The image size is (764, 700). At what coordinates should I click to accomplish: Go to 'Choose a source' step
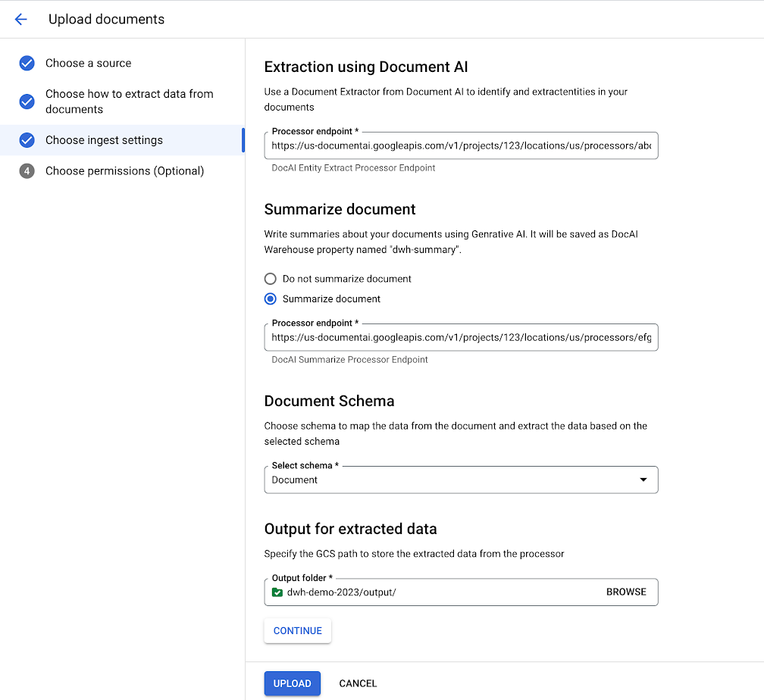pyautogui.click(x=88, y=63)
